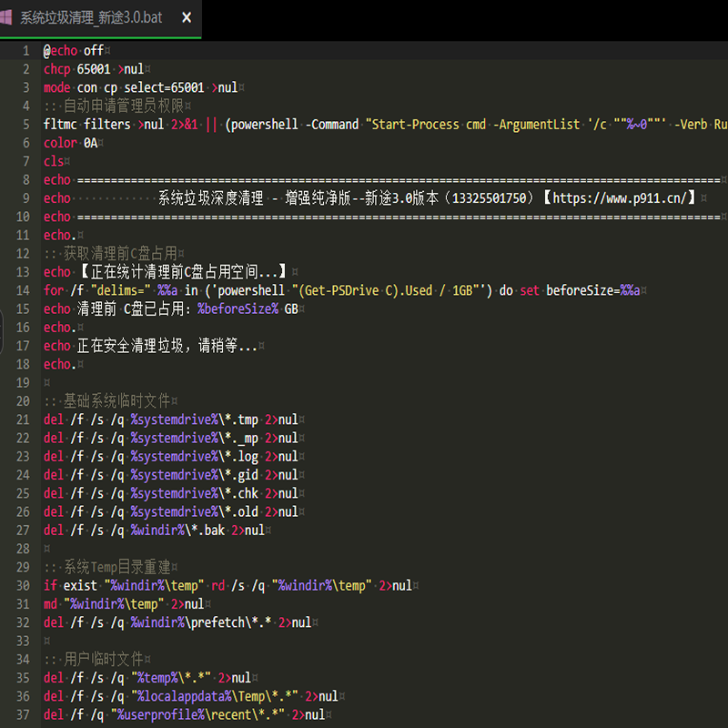Click 'fltmc filters' on line 5
The width and height of the screenshot is (728, 728).
click(x=86, y=125)
